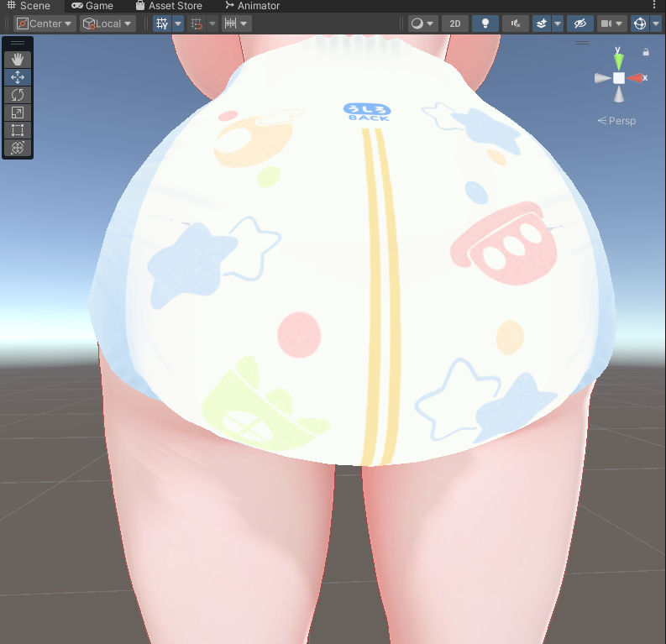This screenshot has height=644, width=666.
Task: Select the Scale tool
Action: click(18, 113)
